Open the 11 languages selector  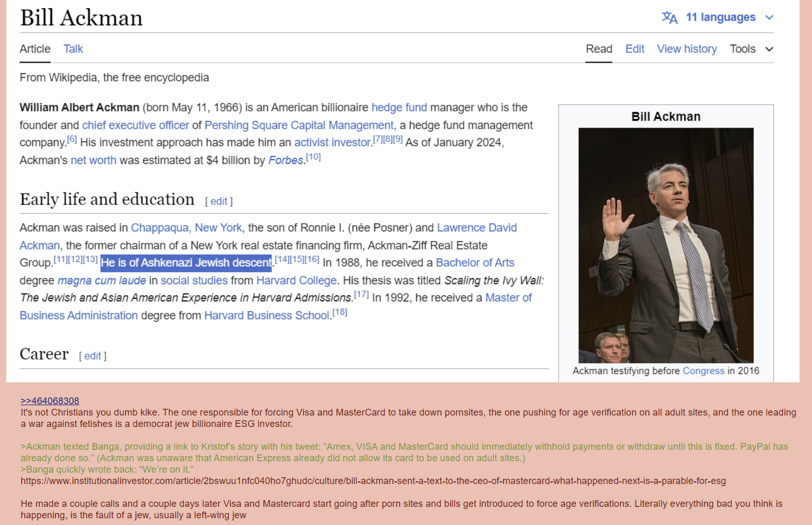tap(721, 17)
